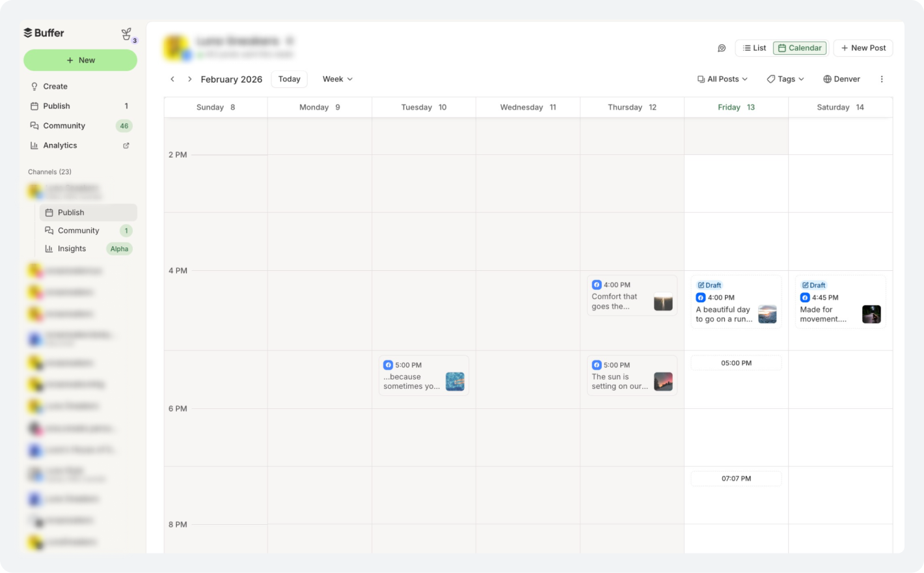This screenshot has height=573, width=924.
Task: Open the Tags filter dropdown
Action: pyautogui.click(x=785, y=79)
